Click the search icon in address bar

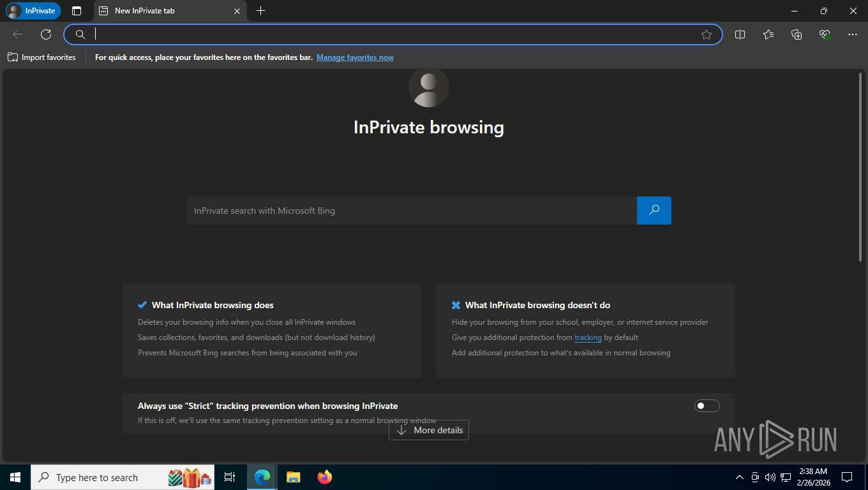pyautogui.click(x=80, y=34)
